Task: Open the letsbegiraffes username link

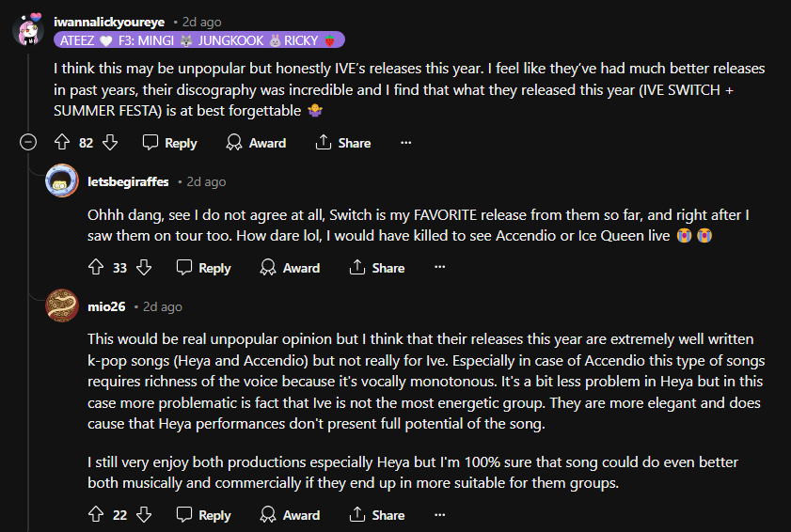Action: pos(127,181)
